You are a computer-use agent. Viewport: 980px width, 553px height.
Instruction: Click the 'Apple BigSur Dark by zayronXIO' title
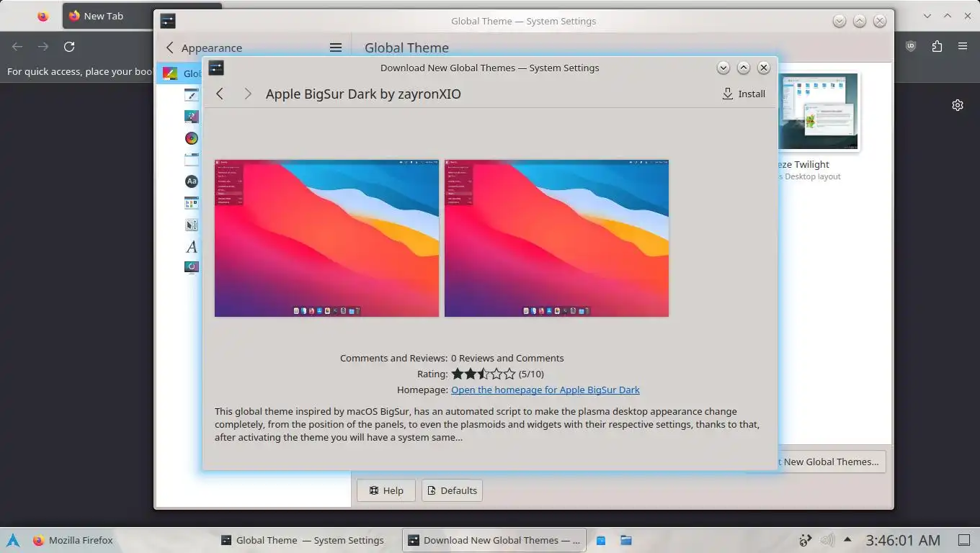click(x=363, y=94)
